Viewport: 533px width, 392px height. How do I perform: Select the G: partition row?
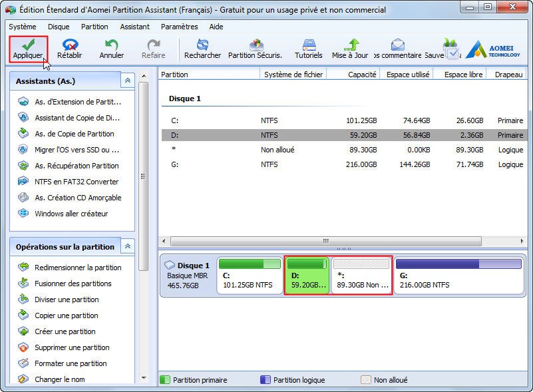(x=344, y=164)
